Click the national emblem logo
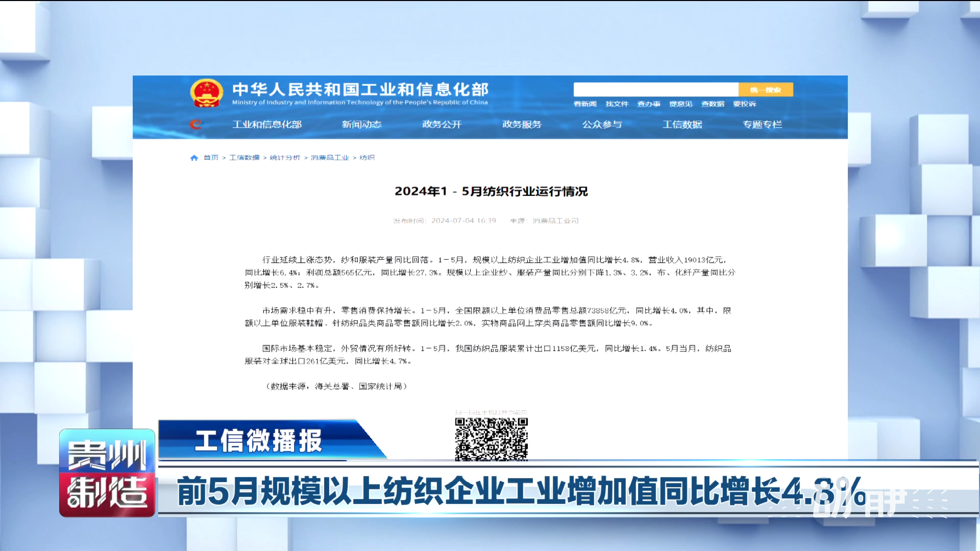 [x=206, y=93]
